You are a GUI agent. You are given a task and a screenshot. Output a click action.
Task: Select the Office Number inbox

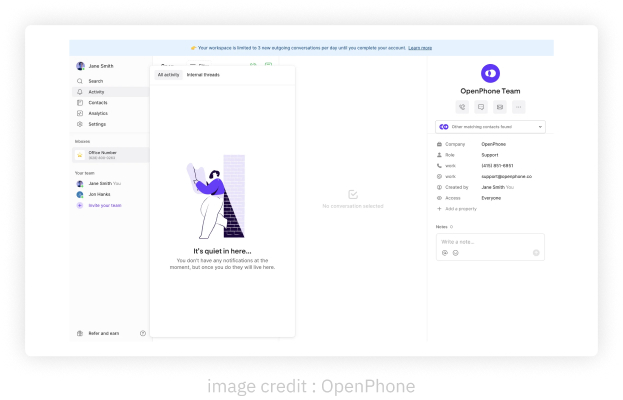[x=111, y=155]
